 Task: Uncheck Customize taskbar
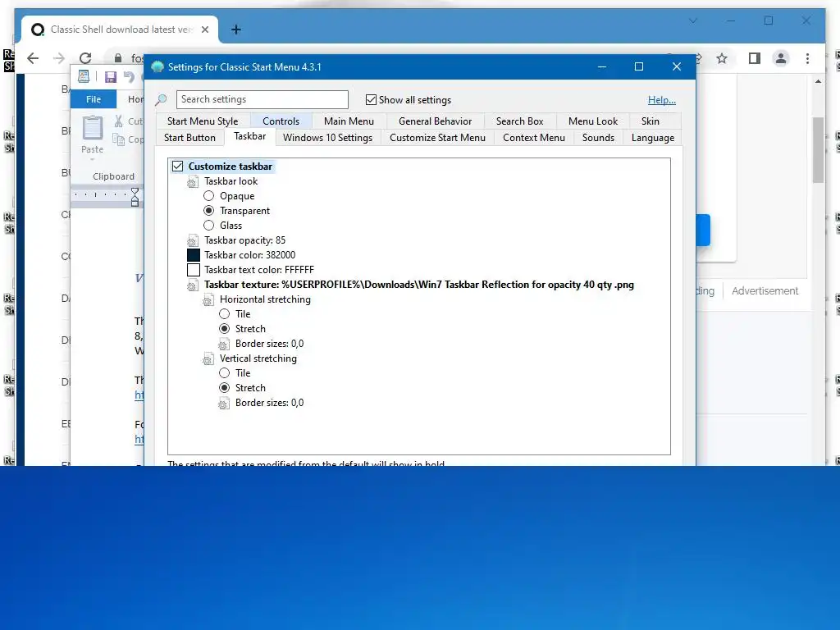(177, 167)
